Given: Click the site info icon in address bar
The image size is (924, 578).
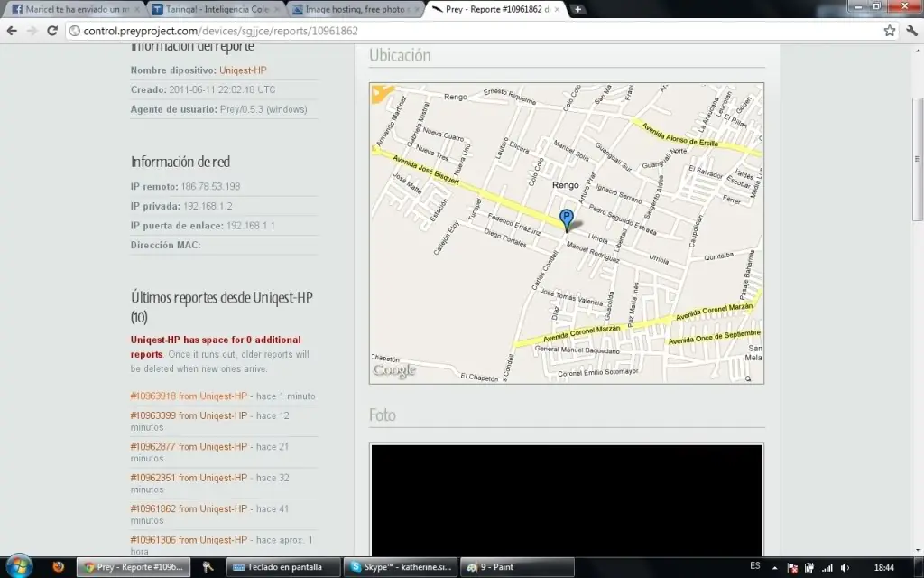Looking at the screenshot, I should pos(75,31).
